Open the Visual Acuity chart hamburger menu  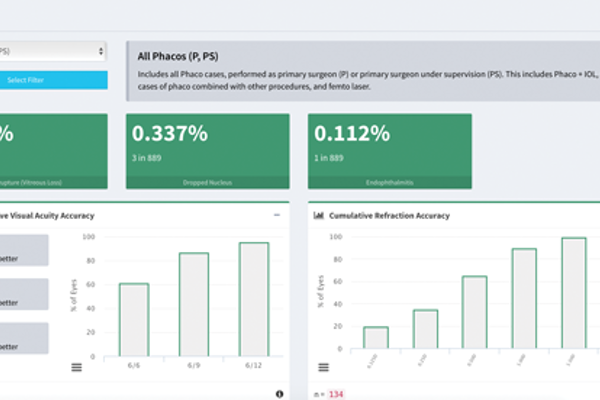point(76,367)
